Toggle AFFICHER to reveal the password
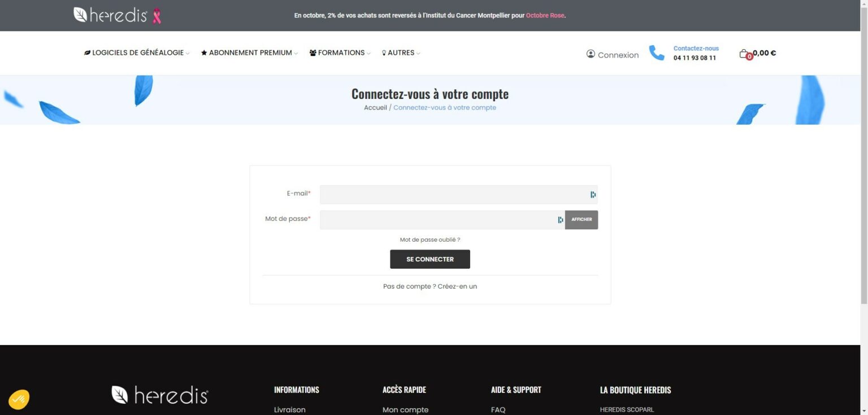The image size is (868, 415). [x=581, y=220]
